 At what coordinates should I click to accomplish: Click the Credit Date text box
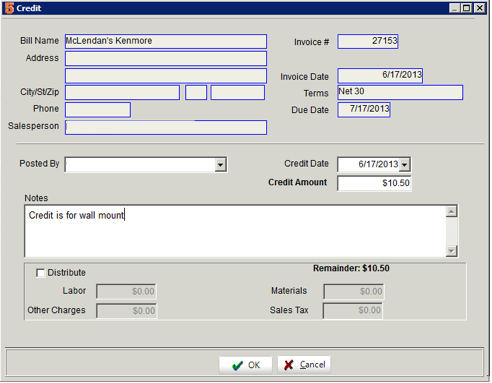(368, 164)
